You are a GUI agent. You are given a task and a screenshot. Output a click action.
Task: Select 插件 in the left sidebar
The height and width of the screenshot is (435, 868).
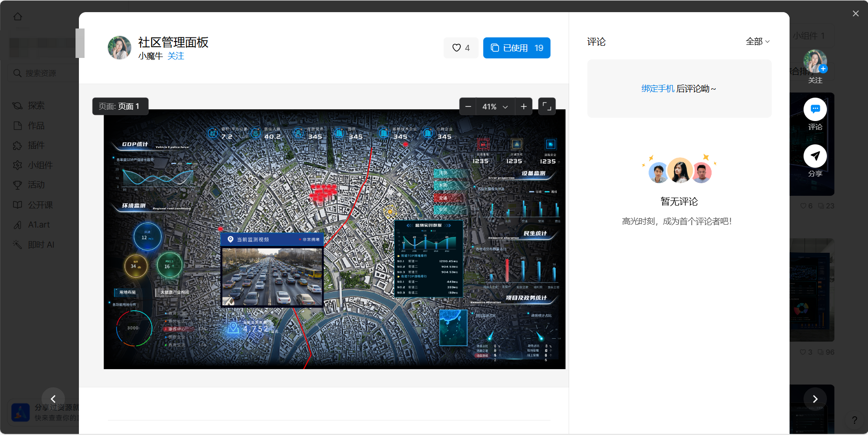coord(36,145)
